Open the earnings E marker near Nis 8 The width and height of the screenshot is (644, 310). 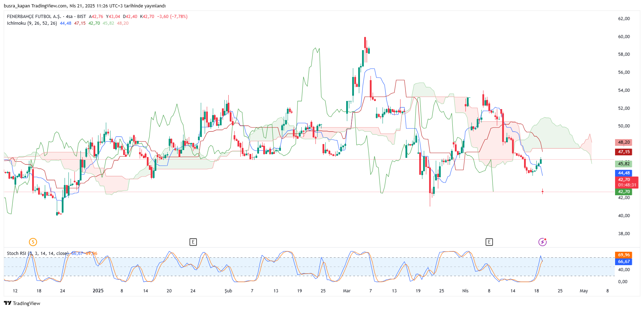[x=489, y=242]
